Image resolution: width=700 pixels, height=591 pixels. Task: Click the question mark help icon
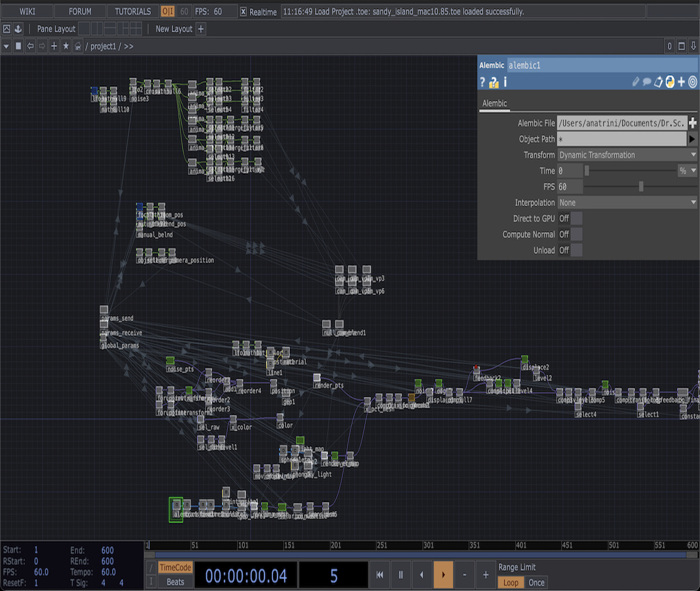[x=482, y=82]
